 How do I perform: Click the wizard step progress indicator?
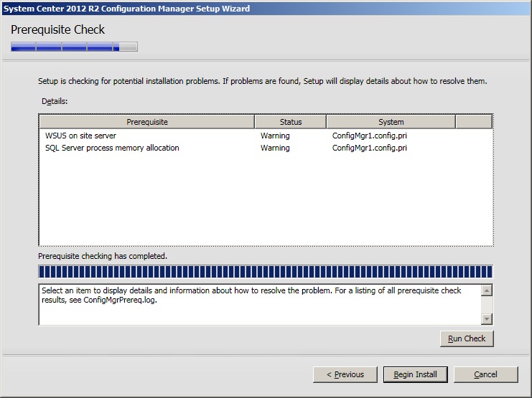click(x=74, y=47)
